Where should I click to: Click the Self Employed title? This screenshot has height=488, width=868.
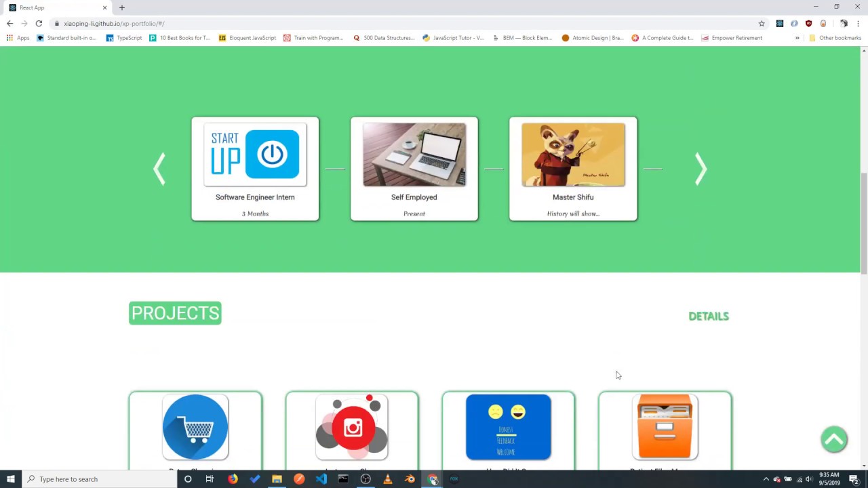pos(414,197)
